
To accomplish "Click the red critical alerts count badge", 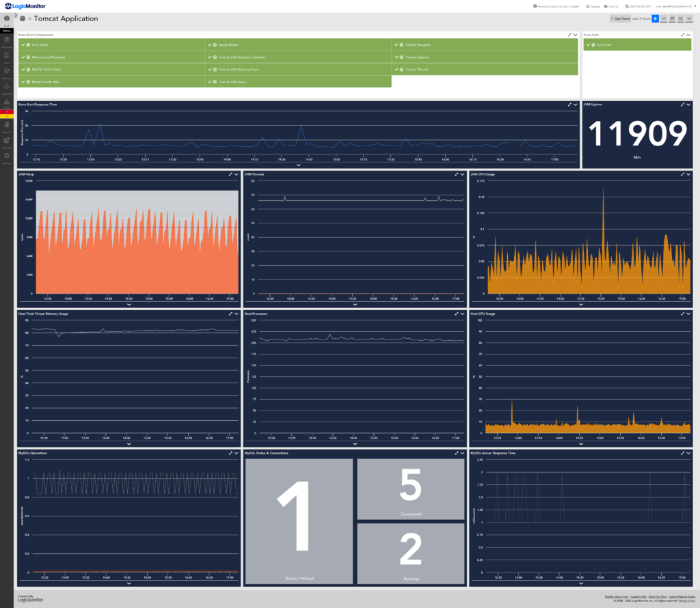I will (7, 112).
